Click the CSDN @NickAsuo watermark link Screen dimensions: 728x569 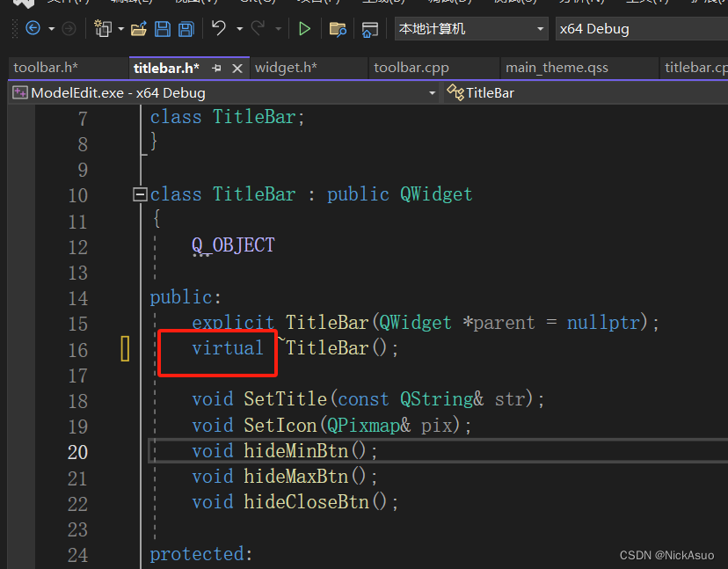click(x=666, y=555)
